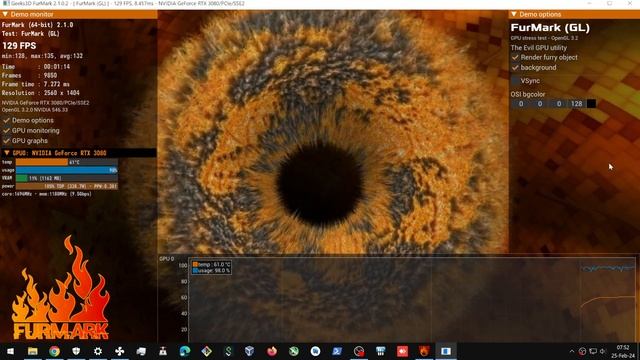The height and width of the screenshot is (360, 640).
Task: Uncheck the GPU monitoring checkbox
Action: (x=6, y=131)
